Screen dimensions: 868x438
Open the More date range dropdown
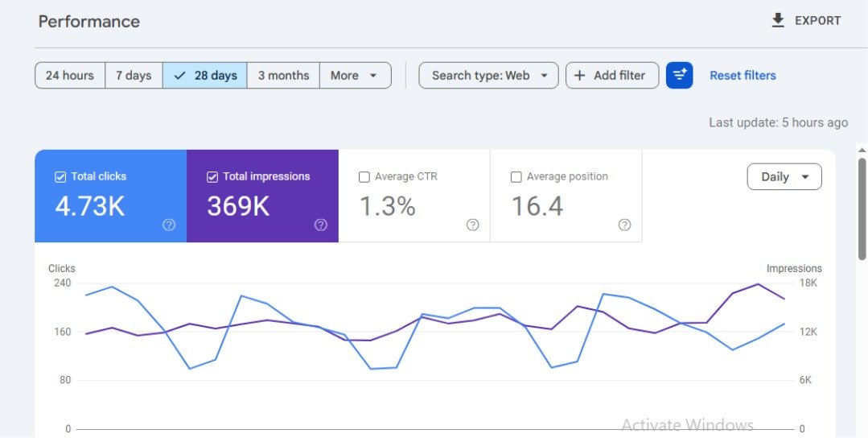point(356,76)
